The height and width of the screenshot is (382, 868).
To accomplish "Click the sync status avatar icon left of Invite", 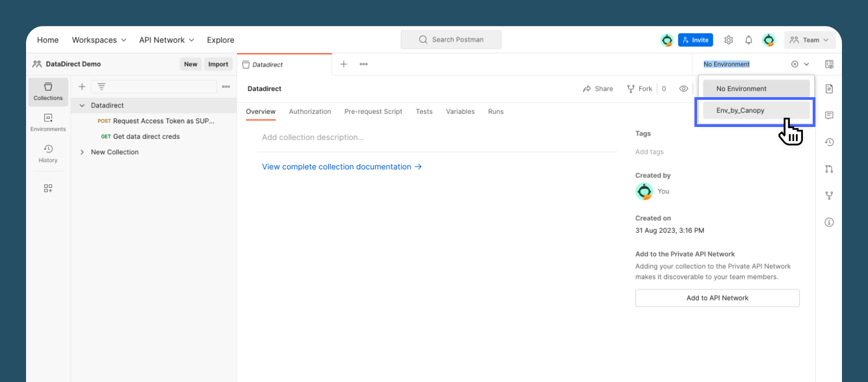I will [x=667, y=40].
